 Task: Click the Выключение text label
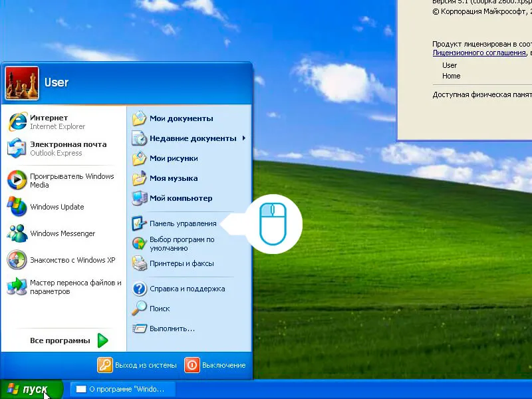click(x=224, y=365)
